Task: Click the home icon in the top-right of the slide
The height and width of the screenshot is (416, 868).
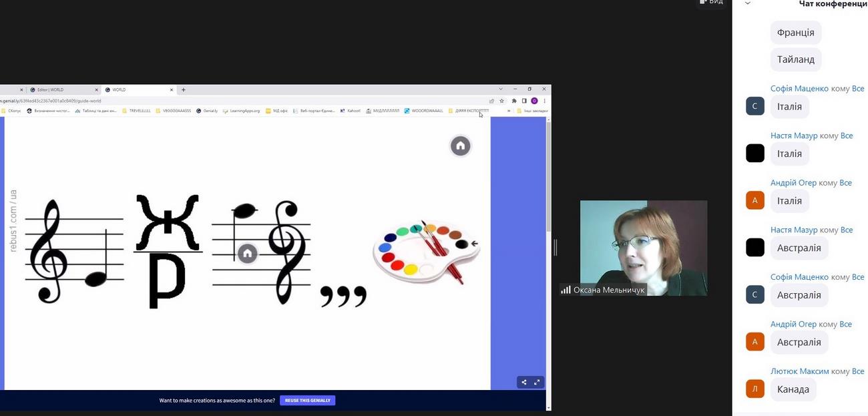Action: (460, 146)
